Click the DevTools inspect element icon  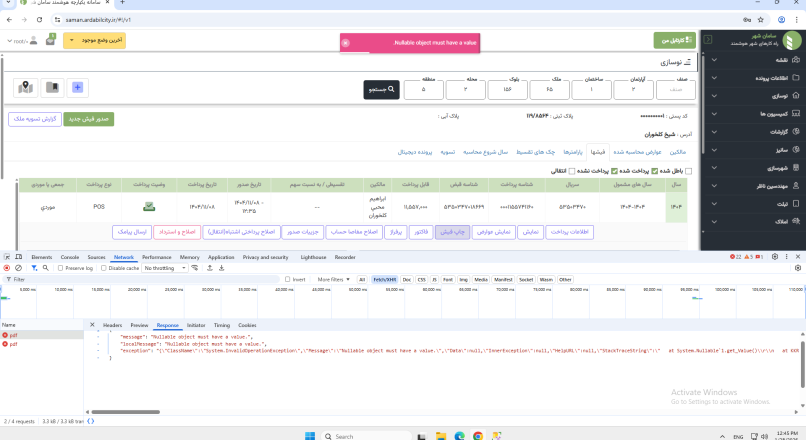coord(7,257)
